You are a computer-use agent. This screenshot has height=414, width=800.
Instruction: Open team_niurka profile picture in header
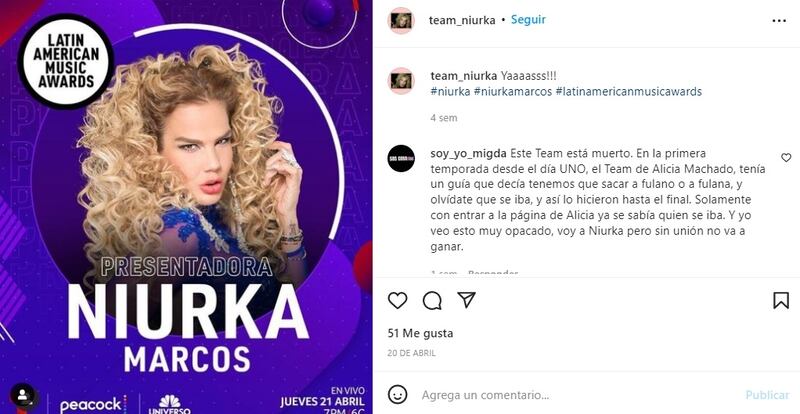tap(402, 20)
